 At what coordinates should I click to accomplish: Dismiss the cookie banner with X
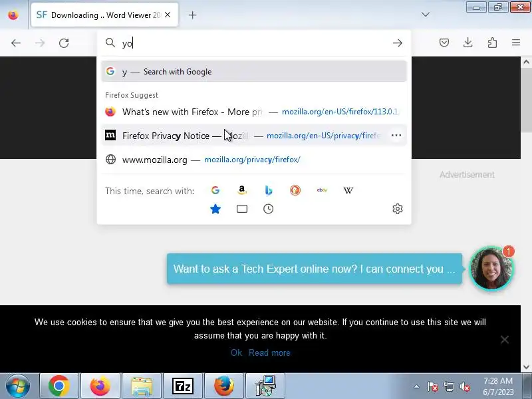(x=505, y=339)
